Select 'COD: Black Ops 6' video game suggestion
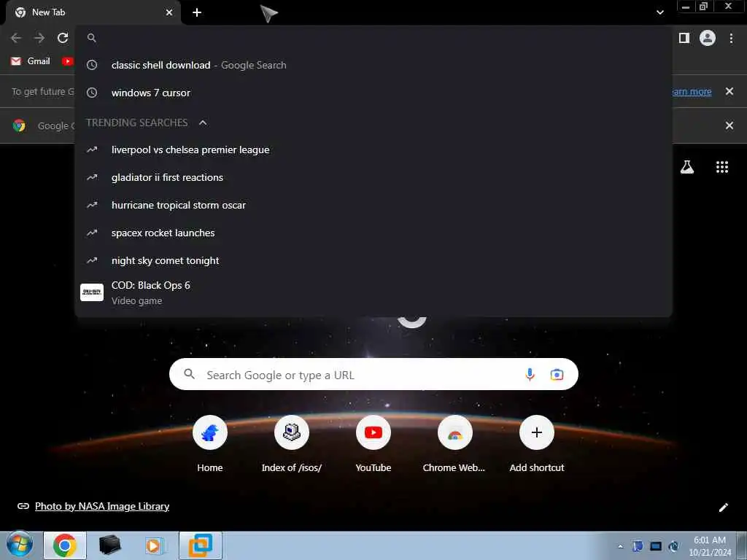Viewport: 747px width, 560px height. [x=373, y=292]
